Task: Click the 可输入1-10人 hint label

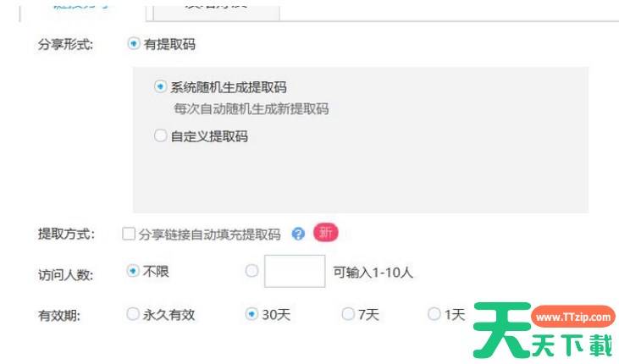Action: click(x=373, y=273)
